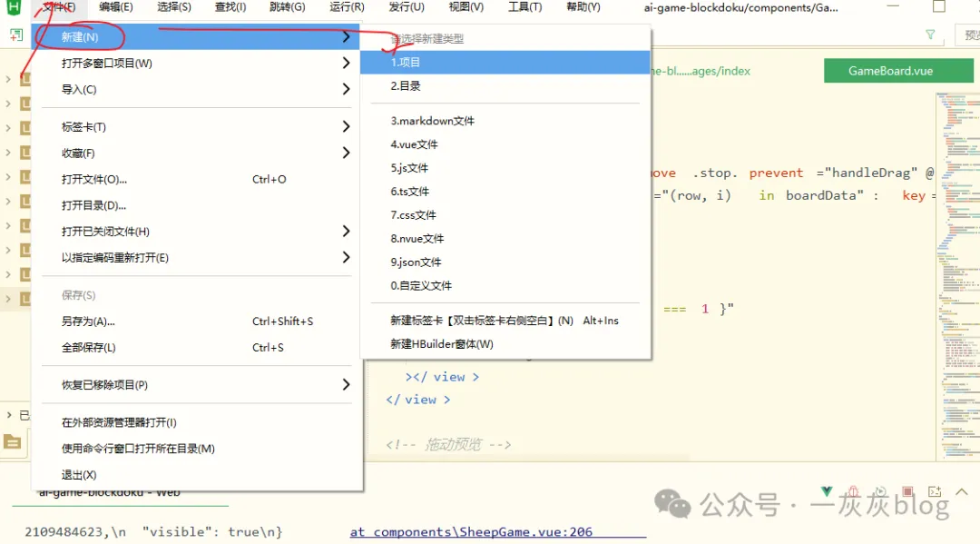Expand the 导入(C) submenu

tap(346, 89)
